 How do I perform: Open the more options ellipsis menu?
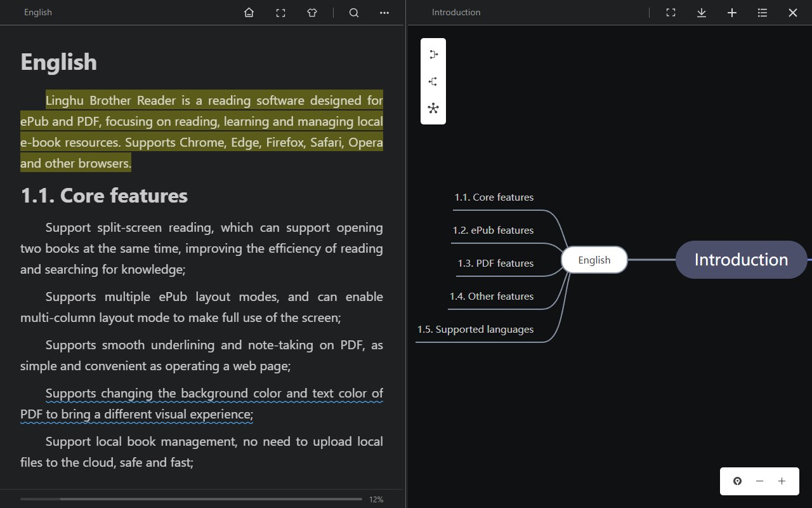(384, 13)
